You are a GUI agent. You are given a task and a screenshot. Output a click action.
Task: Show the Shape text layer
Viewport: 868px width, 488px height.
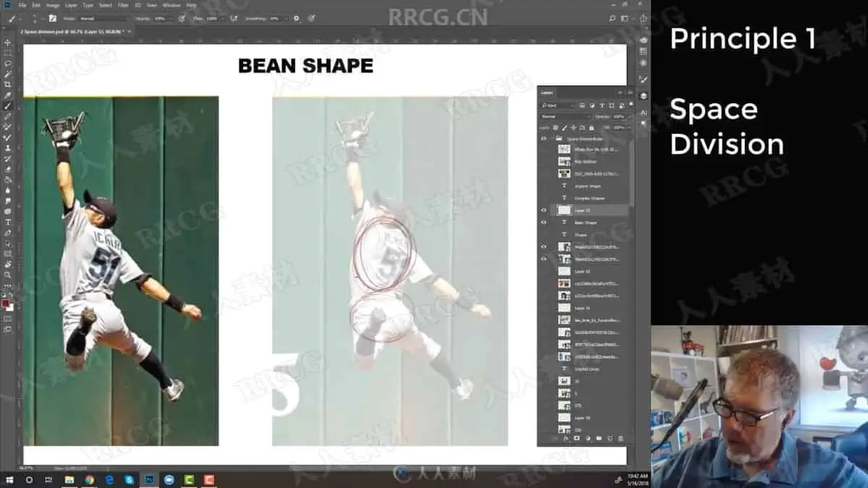[543, 235]
